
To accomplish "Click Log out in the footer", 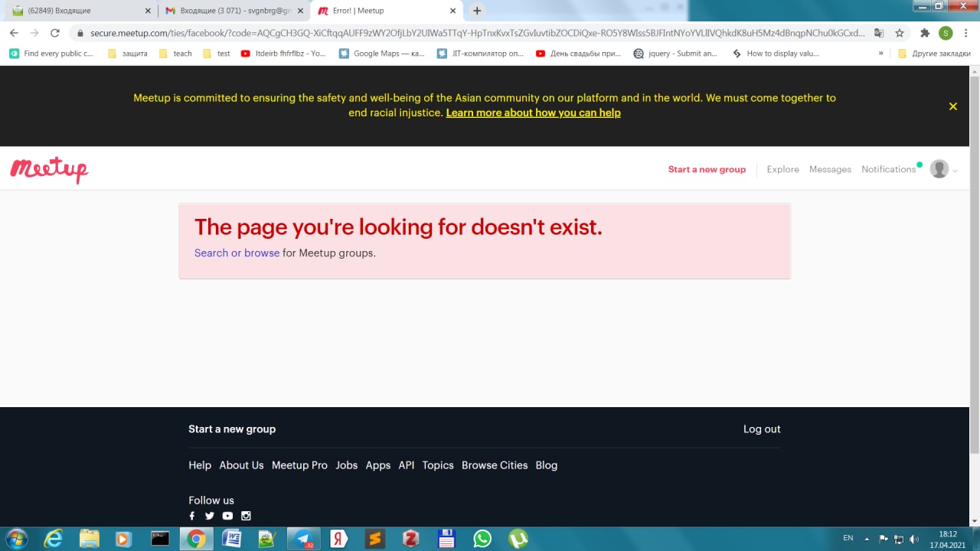I will 762,429.
